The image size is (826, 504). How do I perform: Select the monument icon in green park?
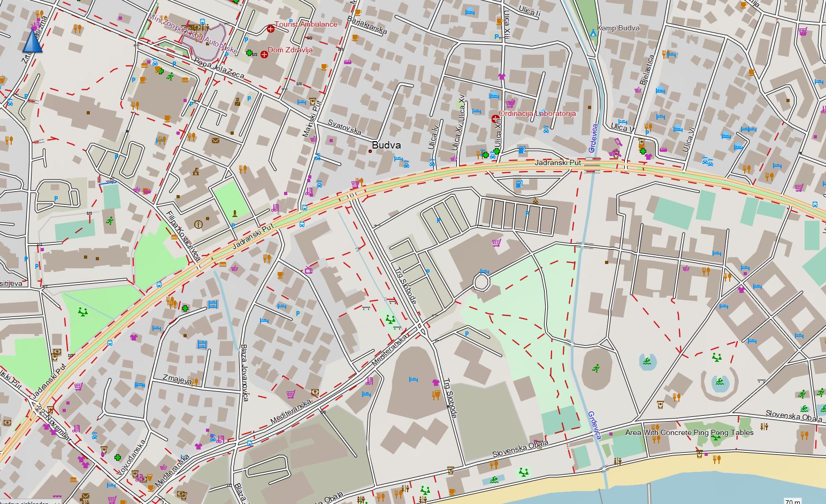tap(235, 213)
